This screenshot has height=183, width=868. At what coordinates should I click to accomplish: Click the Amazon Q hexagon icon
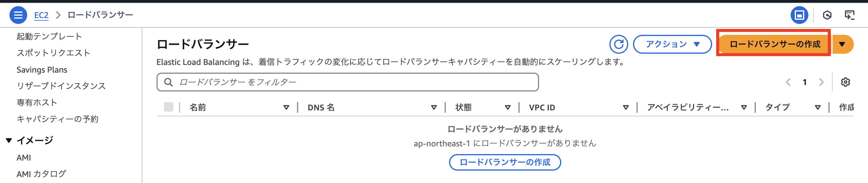coord(828,15)
